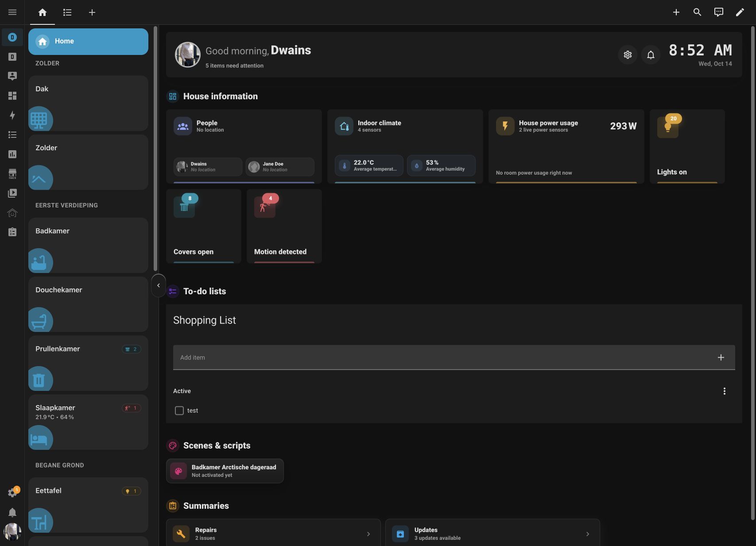Open sidebar Notifications bell
Viewport: 756px width, 546px height.
[12, 512]
